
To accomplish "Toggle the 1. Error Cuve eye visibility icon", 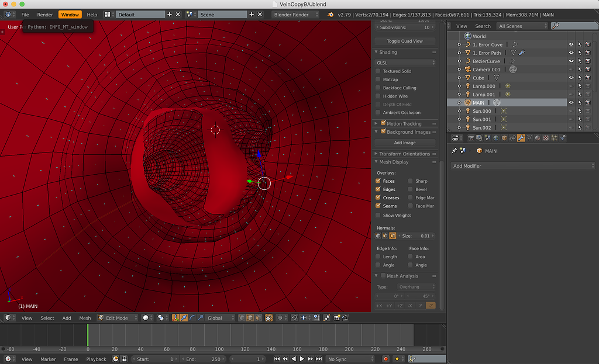I will click(x=571, y=44).
